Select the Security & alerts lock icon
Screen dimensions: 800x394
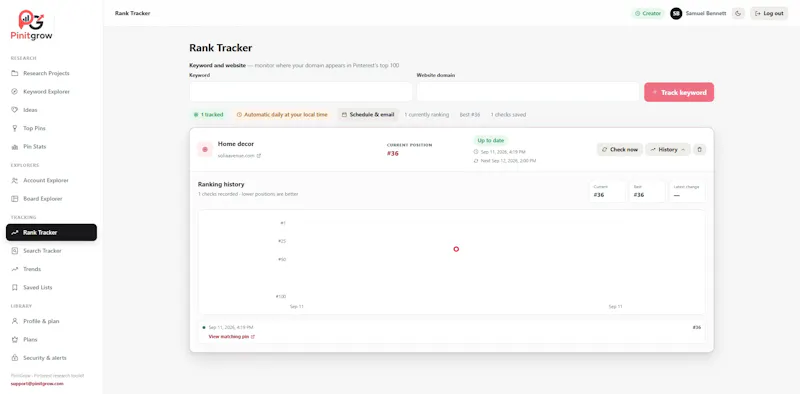14,358
